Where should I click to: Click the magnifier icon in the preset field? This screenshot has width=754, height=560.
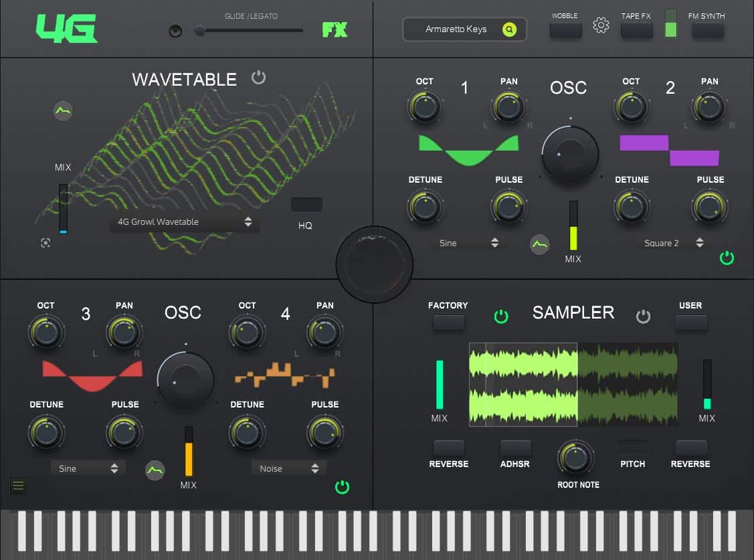[508, 29]
